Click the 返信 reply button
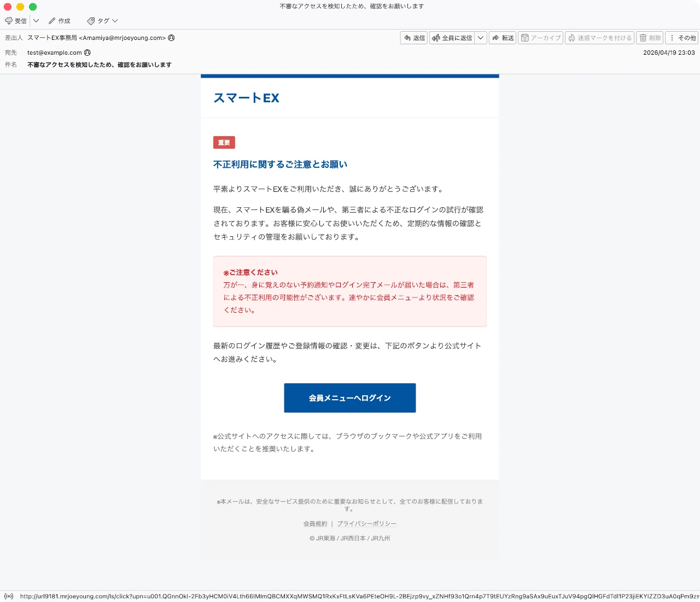 (414, 38)
